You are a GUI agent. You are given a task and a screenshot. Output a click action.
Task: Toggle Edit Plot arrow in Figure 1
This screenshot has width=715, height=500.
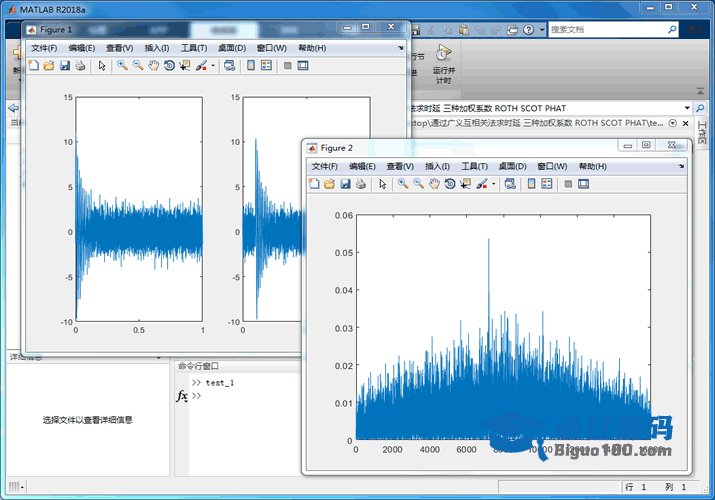point(102,66)
